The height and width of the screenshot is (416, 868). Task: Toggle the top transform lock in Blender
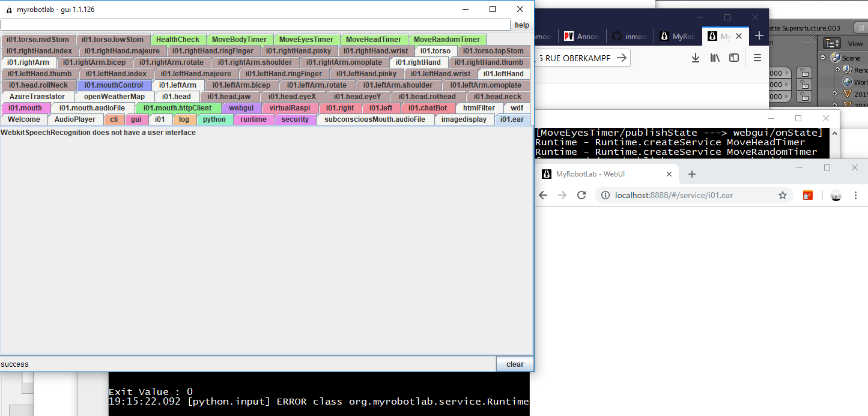tap(804, 73)
